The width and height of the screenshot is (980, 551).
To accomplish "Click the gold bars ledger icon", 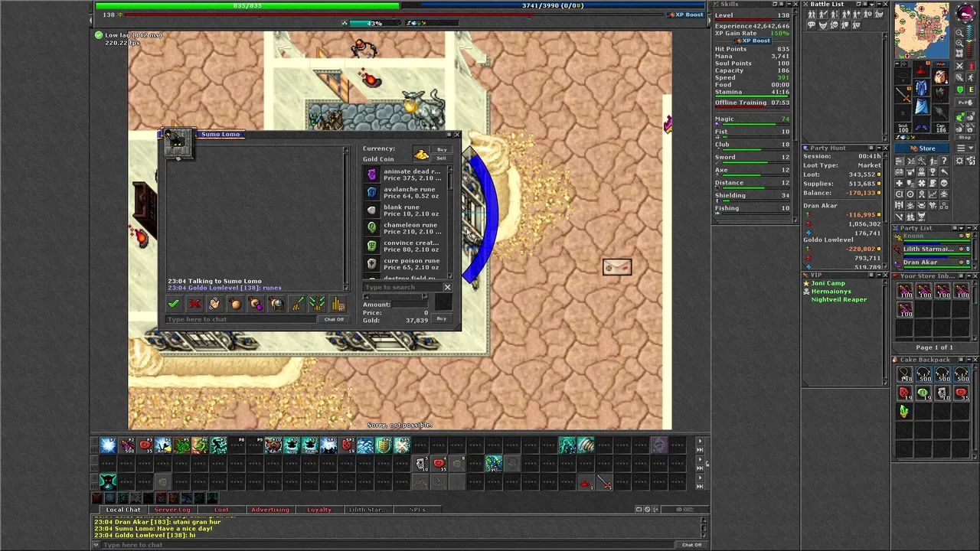I will click(x=338, y=304).
